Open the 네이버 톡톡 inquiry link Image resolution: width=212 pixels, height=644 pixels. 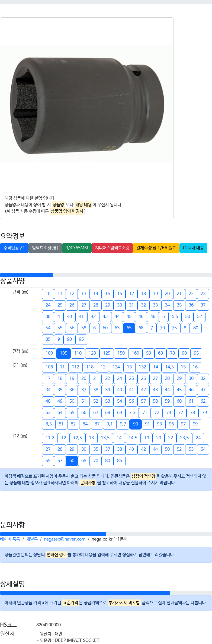(x=10, y=539)
